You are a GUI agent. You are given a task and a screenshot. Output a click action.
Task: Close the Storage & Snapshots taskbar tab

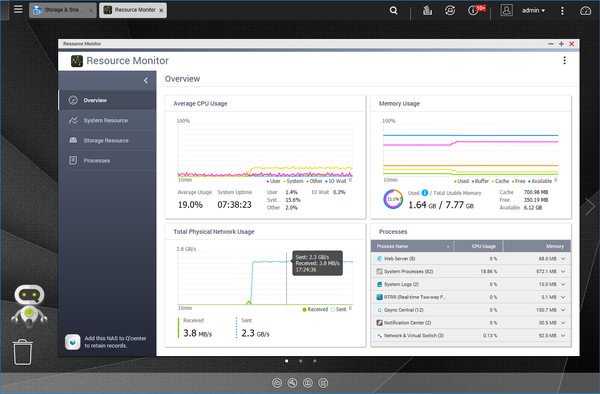(91, 10)
